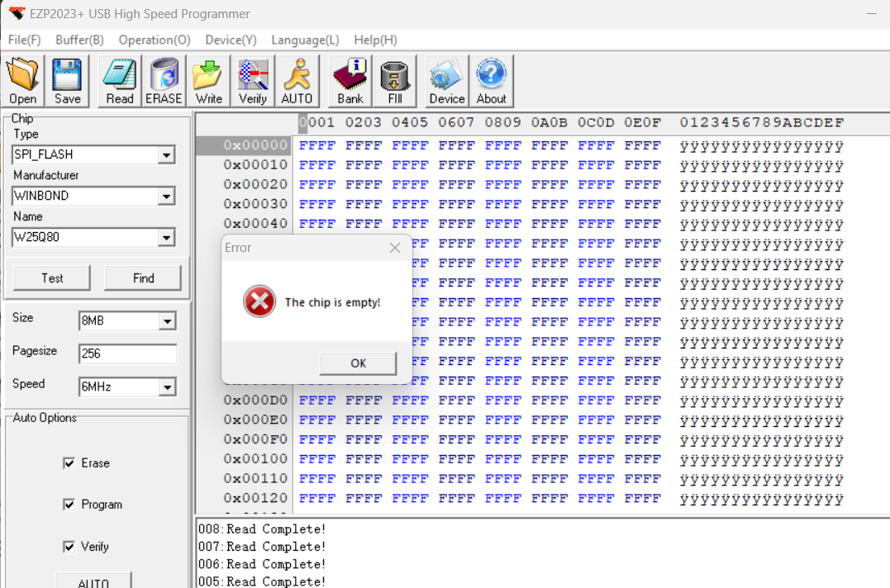Click the 0123456789ABCDEF ASCII column header

pos(762,123)
